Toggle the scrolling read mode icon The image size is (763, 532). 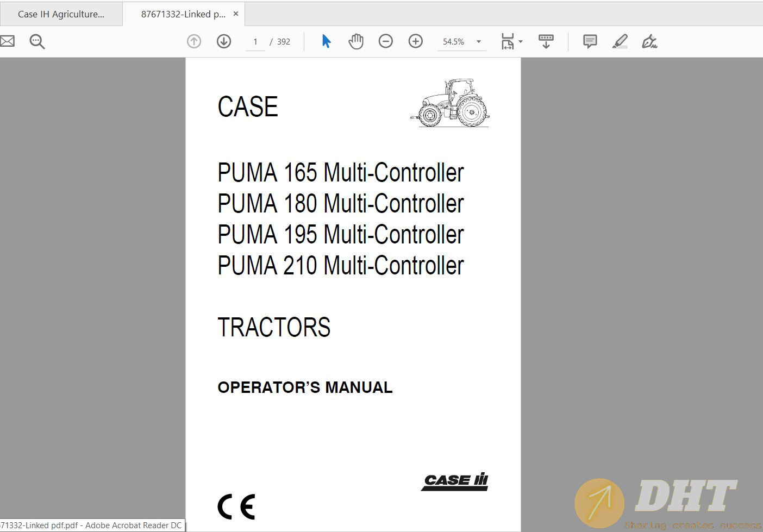[546, 41]
